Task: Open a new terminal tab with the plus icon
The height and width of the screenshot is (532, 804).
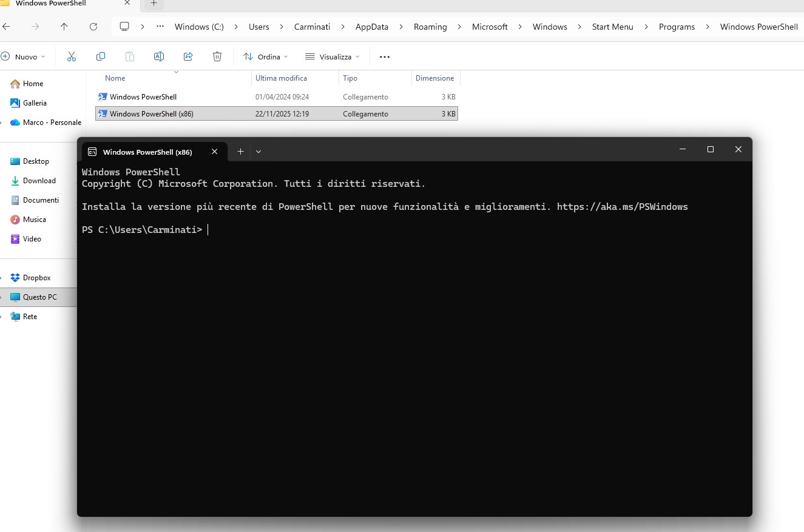Action: tap(240, 151)
